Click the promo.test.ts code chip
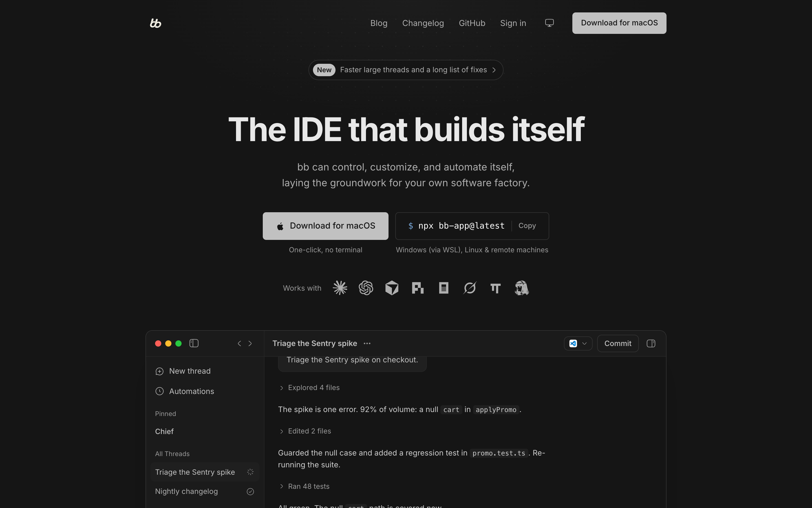Image resolution: width=812 pixels, height=508 pixels. pos(498,453)
